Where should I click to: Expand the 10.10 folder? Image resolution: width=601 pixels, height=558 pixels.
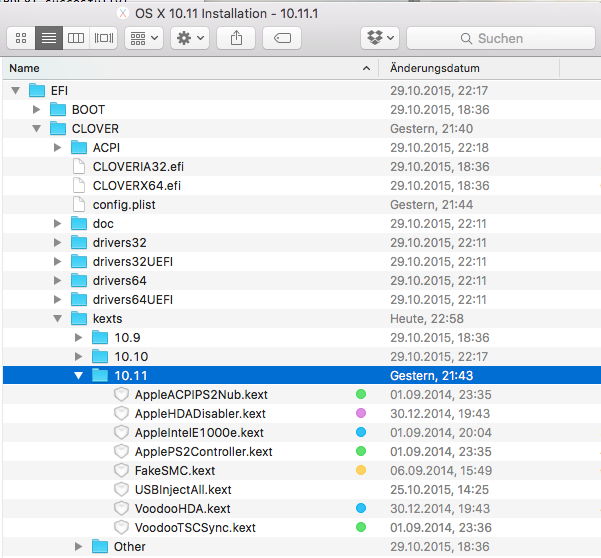[79, 356]
